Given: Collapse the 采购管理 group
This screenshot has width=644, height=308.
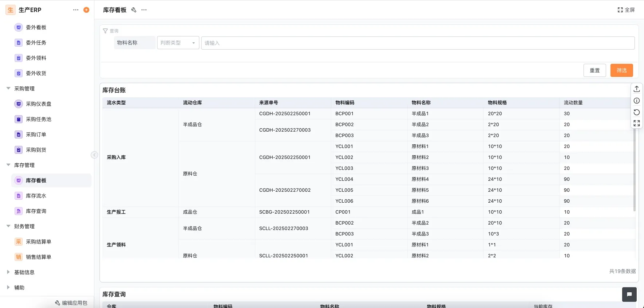Looking at the screenshot, I should pyautogui.click(x=8, y=88).
